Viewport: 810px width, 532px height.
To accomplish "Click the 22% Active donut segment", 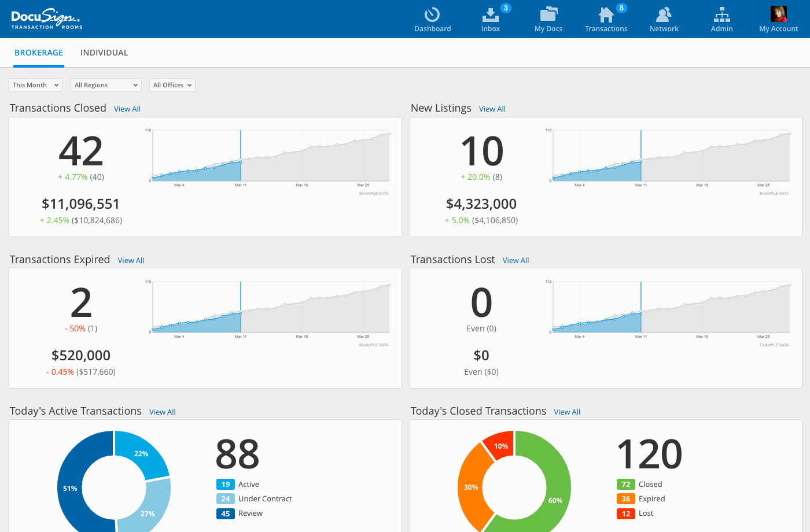I will (141, 454).
